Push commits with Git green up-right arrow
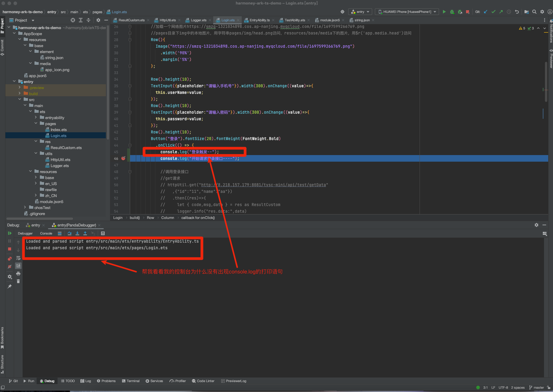This screenshot has height=392, width=553. pos(501,12)
